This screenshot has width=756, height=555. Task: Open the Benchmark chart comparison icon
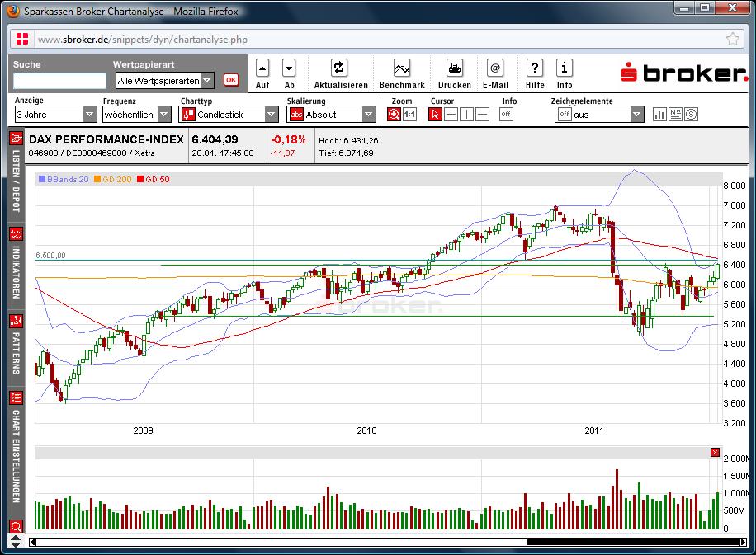click(x=401, y=67)
